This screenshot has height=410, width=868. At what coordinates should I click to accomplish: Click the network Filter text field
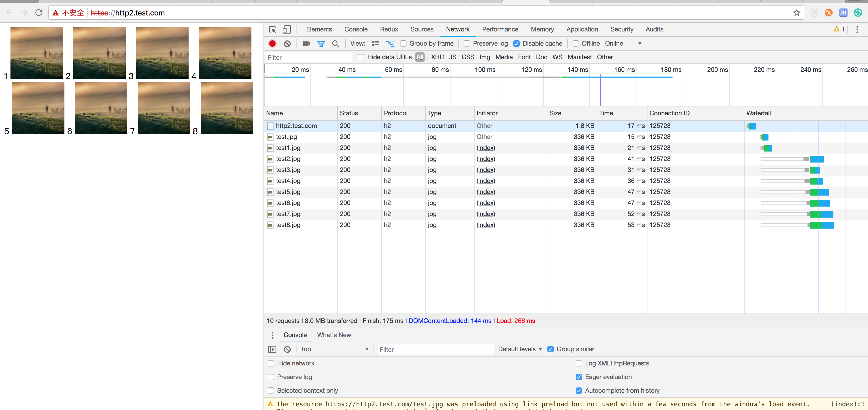308,57
